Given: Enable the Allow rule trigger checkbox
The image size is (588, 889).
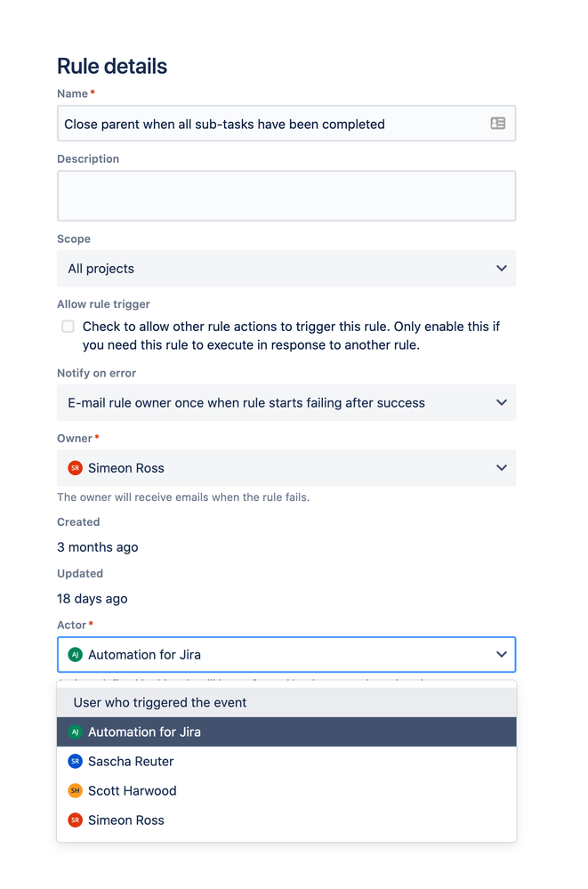Looking at the screenshot, I should (x=68, y=327).
